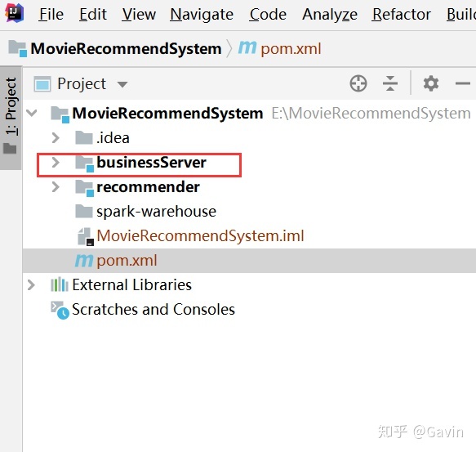This screenshot has height=452, width=476.
Task: Expand the businessServer module
Action: point(56,162)
